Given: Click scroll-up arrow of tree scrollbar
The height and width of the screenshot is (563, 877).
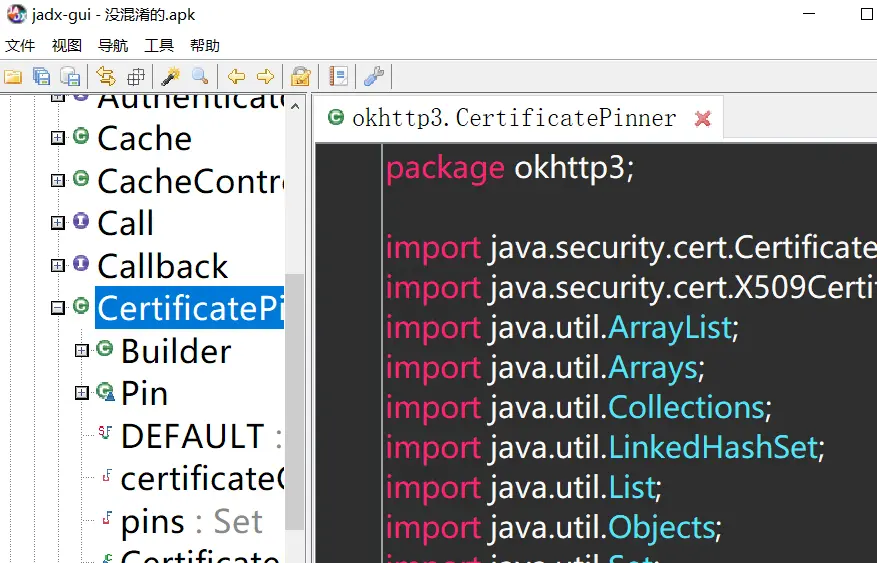Looking at the screenshot, I should (295, 106).
